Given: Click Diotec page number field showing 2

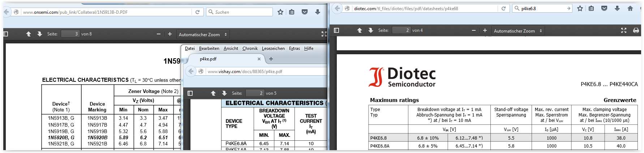Looking at the screenshot, I should click(x=401, y=30).
